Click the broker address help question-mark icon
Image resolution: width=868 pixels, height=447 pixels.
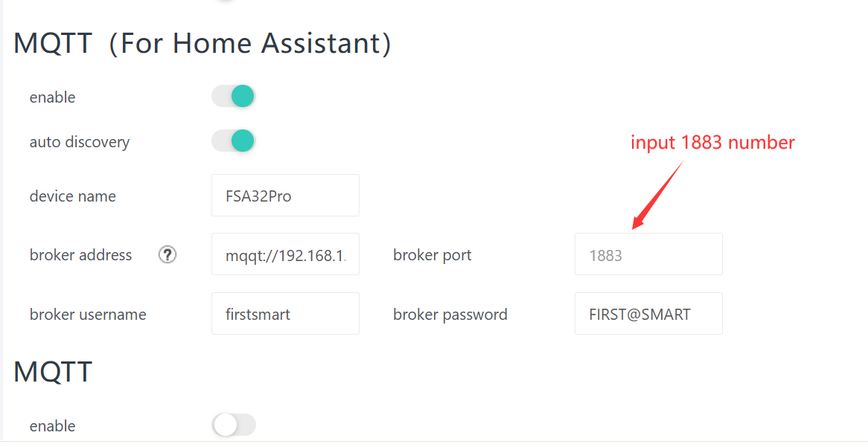[x=167, y=255]
